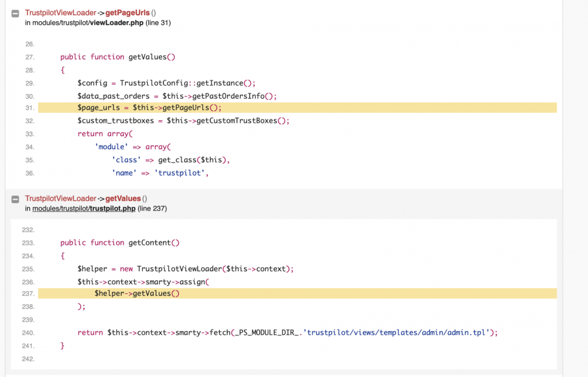Select the highlighted $helper->getValues() line
This screenshot has height=377, width=588.
(136, 294)
